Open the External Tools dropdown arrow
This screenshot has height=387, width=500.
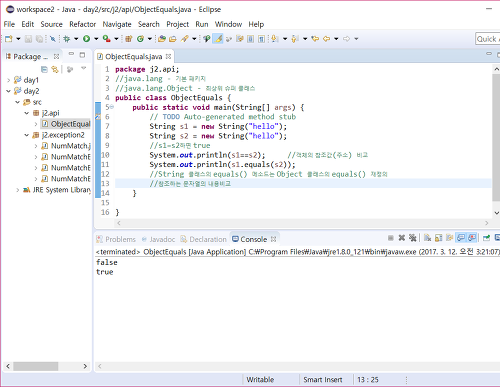[116, 39]
